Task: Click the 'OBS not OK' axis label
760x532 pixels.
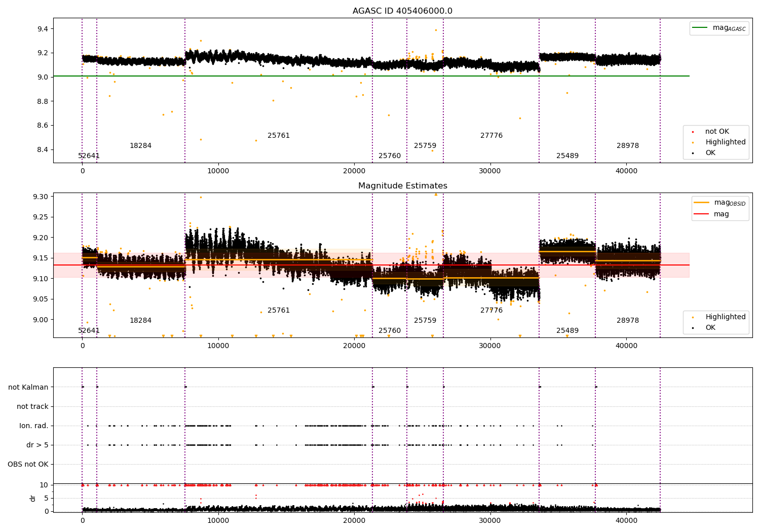Action: point(28,465)
